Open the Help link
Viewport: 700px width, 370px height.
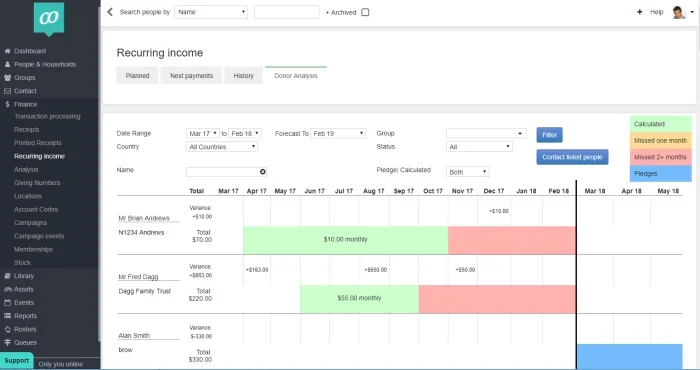pos(656,12)
